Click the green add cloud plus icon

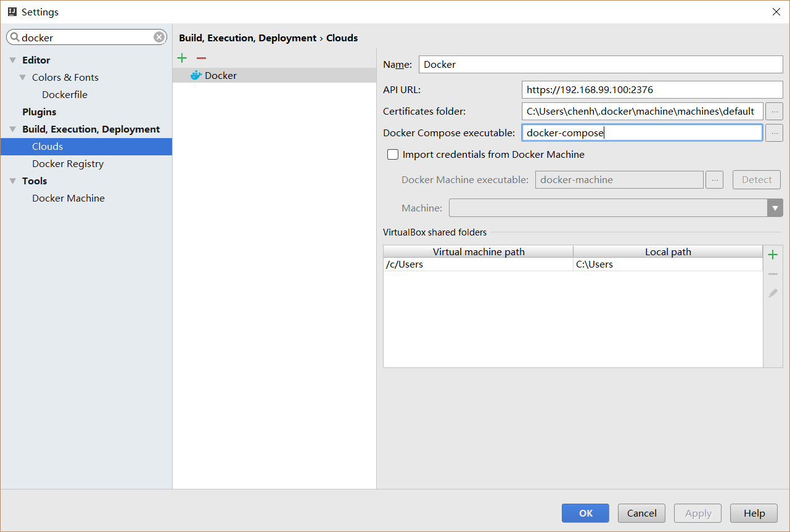[x=182, y=58]
